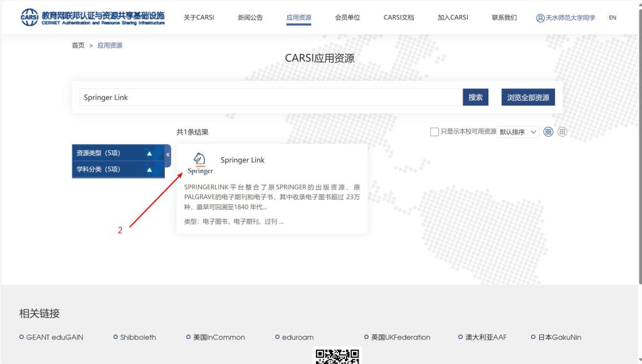The width and height of the screenshot is (642, 364).
Task: Click the user account icon for 天水师范大学同学
Action: pyautogui.click(x=540, y=18)
